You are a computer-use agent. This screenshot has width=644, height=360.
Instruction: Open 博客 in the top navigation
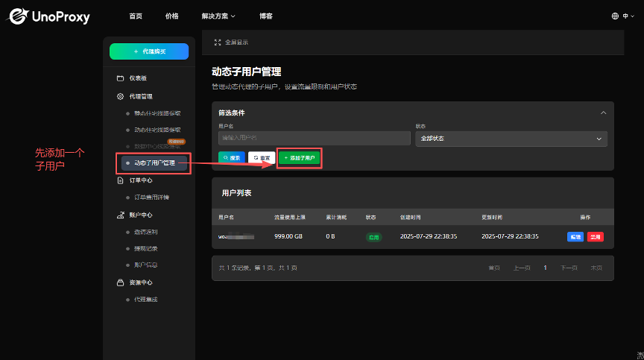(x=265, y=16)
